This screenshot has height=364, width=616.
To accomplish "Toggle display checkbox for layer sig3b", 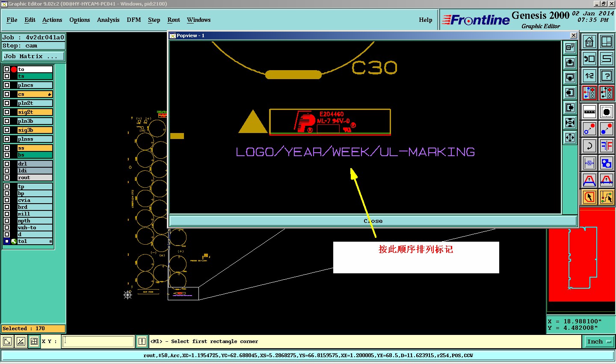I will point(7,130).
